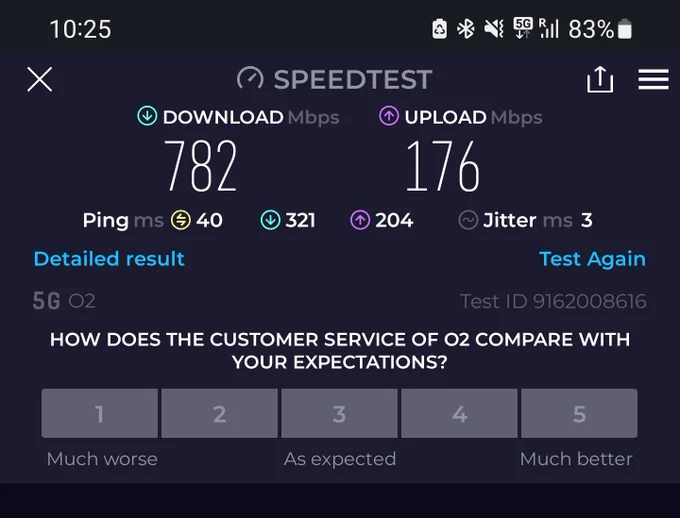Tap the Test ID 9162008616 text
This screenshot has width=680, height=518.
coord(553,302)
